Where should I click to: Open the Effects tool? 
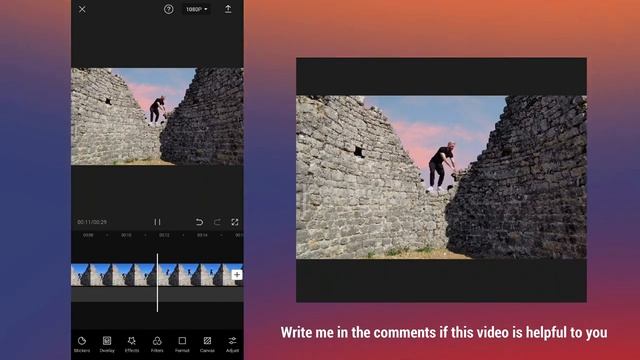(x=132, y=344)
